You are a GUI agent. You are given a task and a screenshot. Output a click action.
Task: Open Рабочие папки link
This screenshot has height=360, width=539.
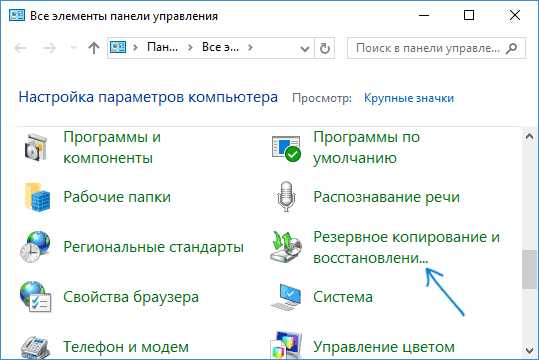[x=117, y=197]
